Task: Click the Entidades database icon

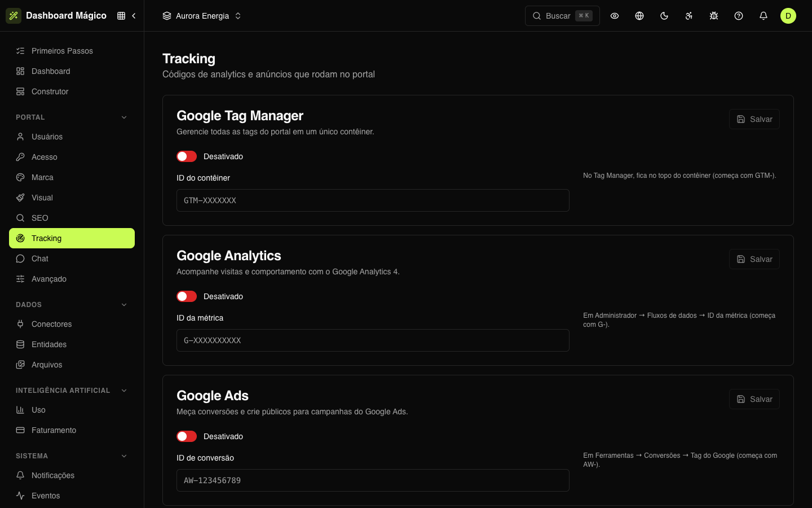Action: pos(20,344)
